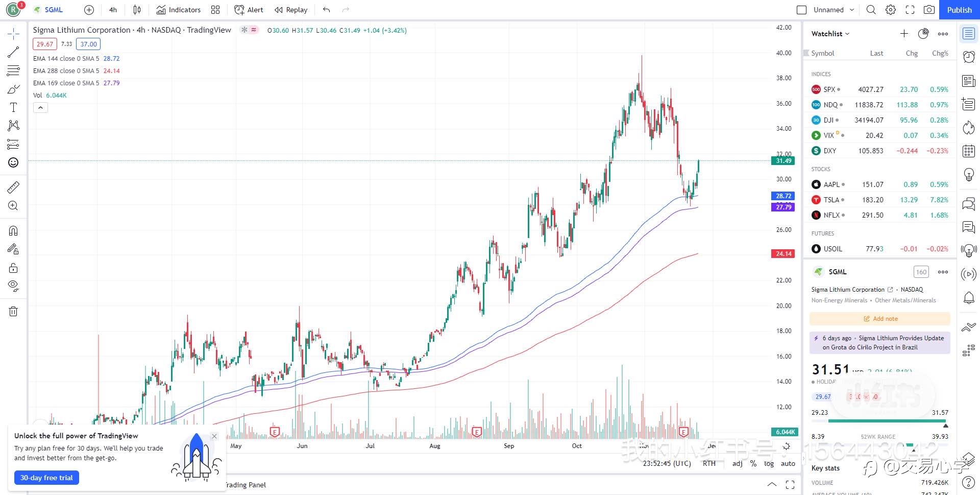
Task: Open watchlist advanced view pie icon
Action: 923,34
